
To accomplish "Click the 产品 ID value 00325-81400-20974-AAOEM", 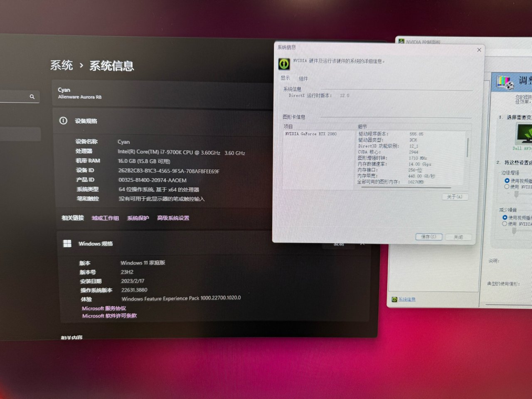I will 153,180.
